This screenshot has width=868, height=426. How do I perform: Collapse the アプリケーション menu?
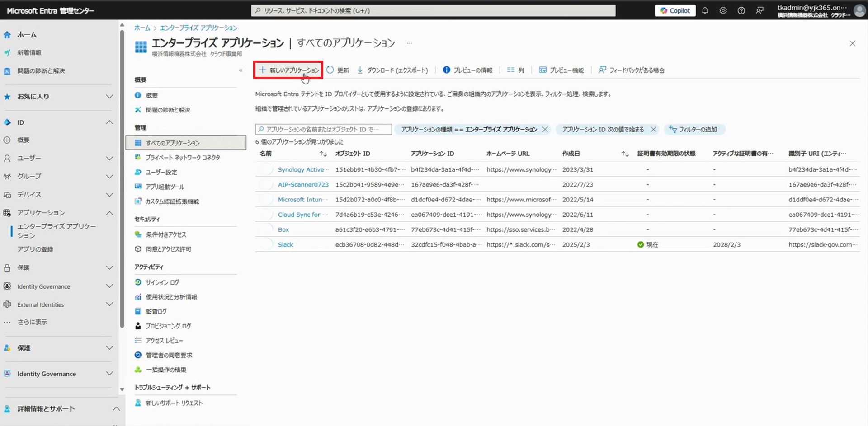click(109, 213)
